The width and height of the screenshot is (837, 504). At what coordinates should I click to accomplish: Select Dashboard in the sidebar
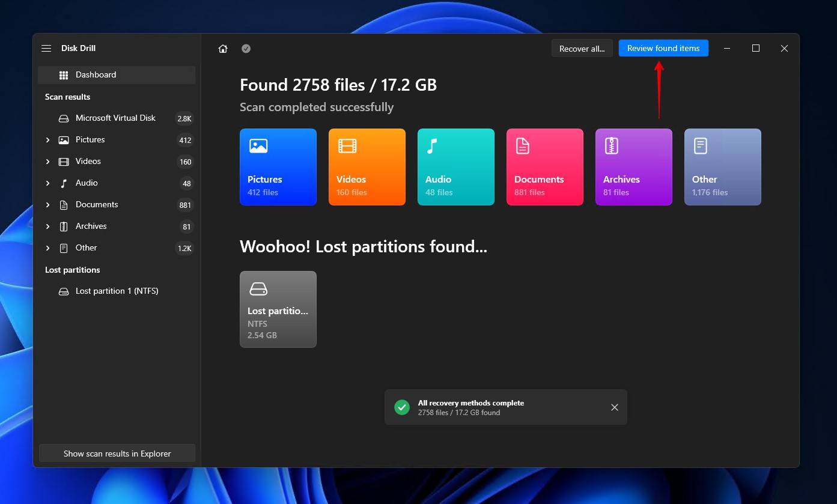tap(117, 75)
